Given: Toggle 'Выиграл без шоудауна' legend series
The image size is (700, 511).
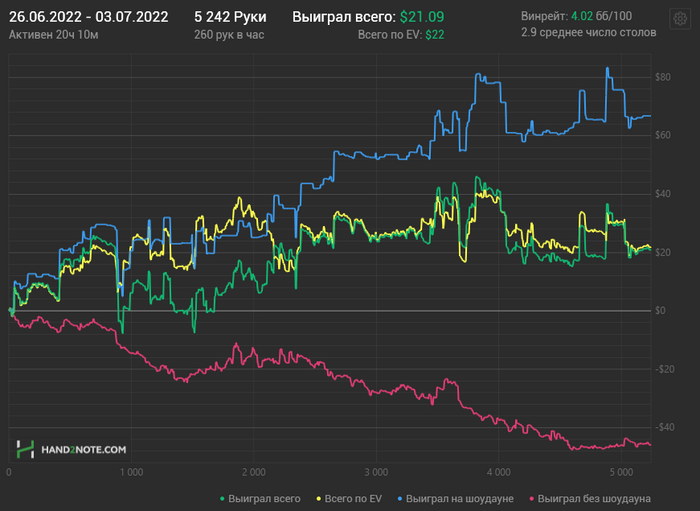Looking at the screenshot, I should (589, 499).
